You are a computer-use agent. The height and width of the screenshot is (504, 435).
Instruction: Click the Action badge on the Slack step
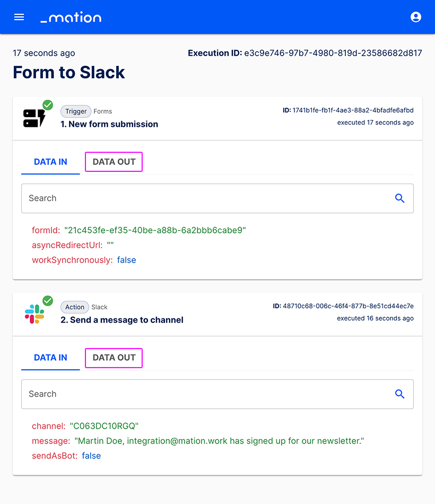coord(74,307)
